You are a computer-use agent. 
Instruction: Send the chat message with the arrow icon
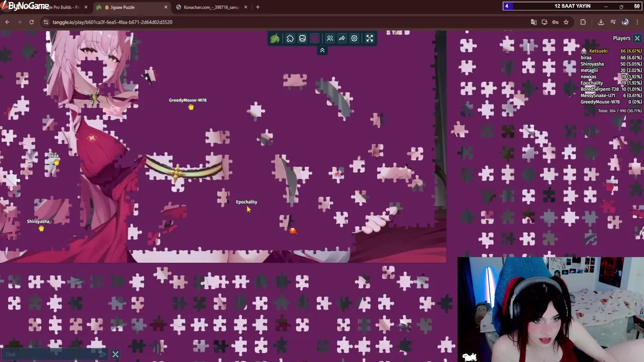[103, 354]
